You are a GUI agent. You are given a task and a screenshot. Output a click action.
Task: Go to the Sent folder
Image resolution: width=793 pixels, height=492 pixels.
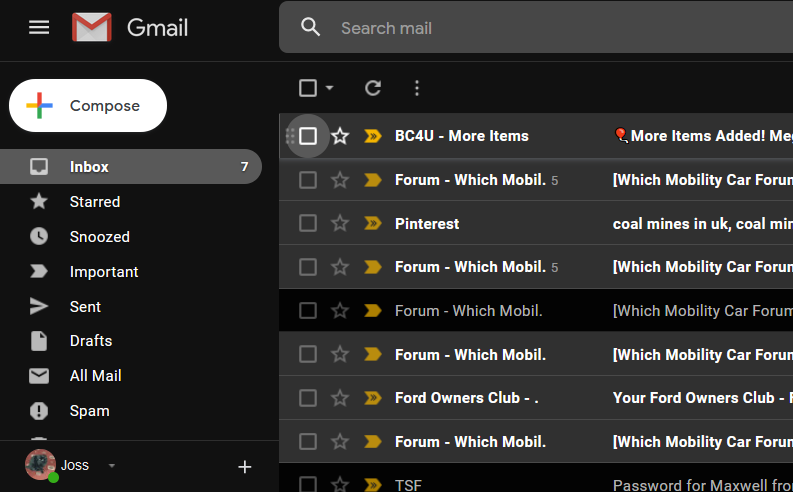tap(85, 307)
